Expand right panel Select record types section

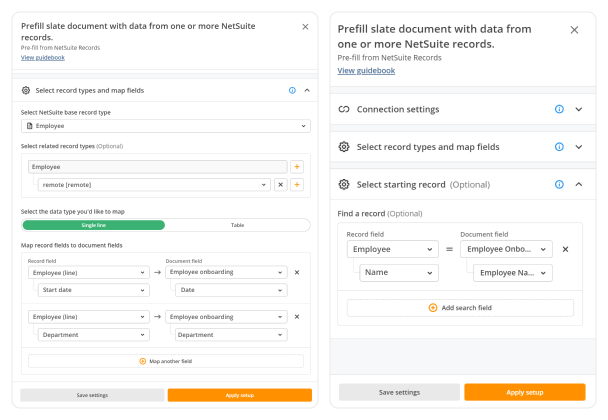[x=579, y=147]
